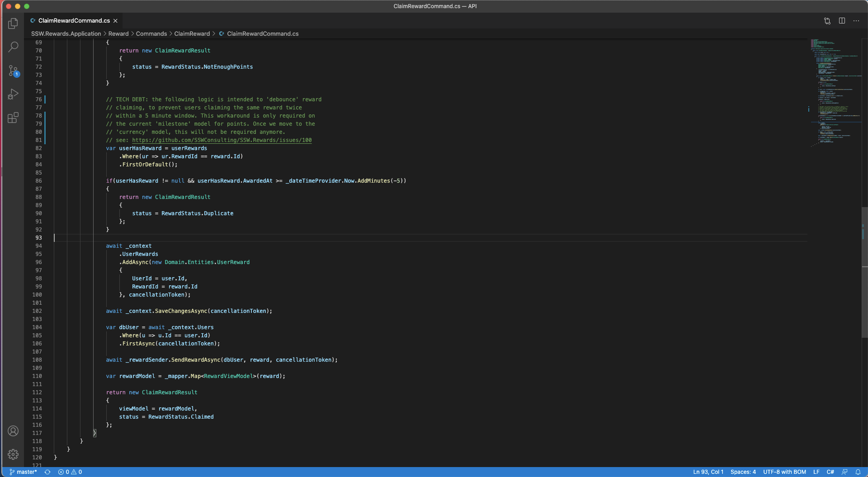This screenshot has width=868, height=477.
Task: Open Source Control view with pending change
Action: 13,71
